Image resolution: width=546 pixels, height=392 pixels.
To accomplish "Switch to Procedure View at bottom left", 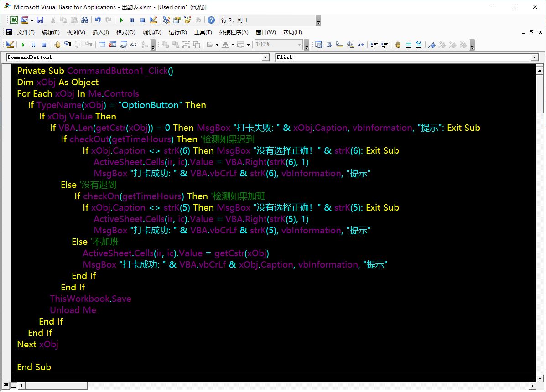I will click(6, 386).
